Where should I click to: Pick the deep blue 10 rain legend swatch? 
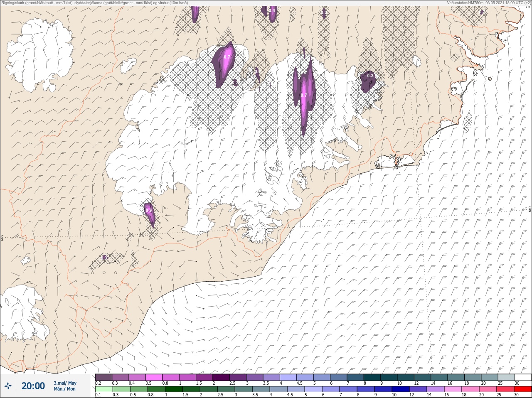(401, 389)
